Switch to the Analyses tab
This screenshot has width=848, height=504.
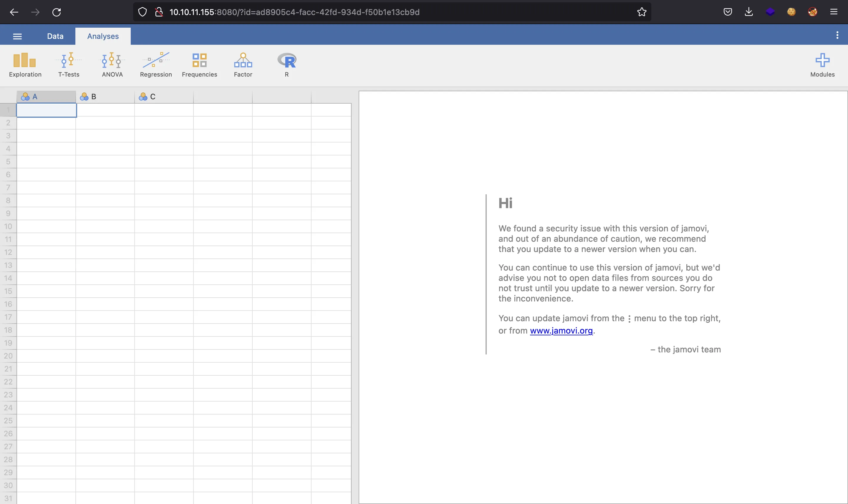point(103,36)
